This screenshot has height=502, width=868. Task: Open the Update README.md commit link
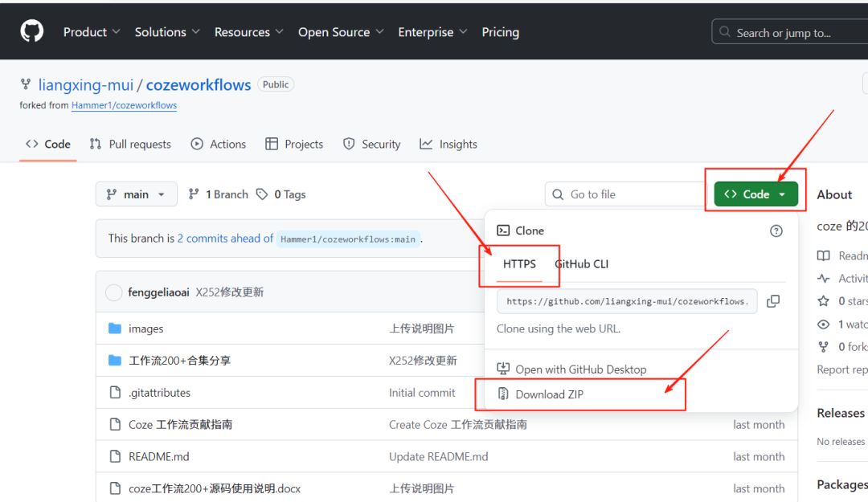pyautogui.click(x=439, y=456)
